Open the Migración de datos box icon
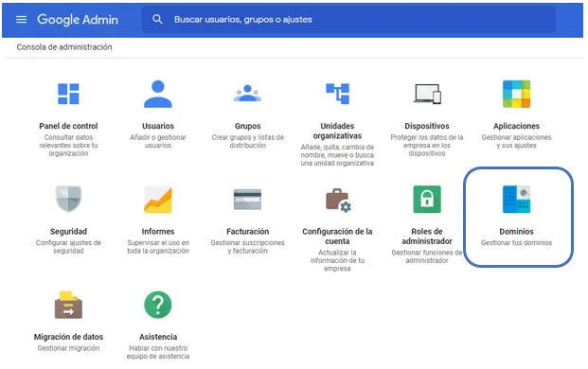The image size is (588, 369). (x=68, y=305)
